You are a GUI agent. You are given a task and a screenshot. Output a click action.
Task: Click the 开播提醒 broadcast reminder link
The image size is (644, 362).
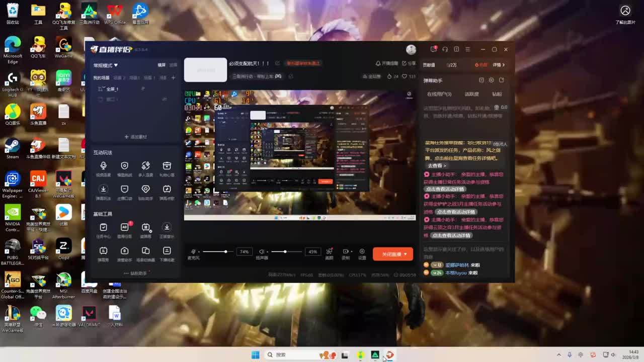click(x=386, y=63)
